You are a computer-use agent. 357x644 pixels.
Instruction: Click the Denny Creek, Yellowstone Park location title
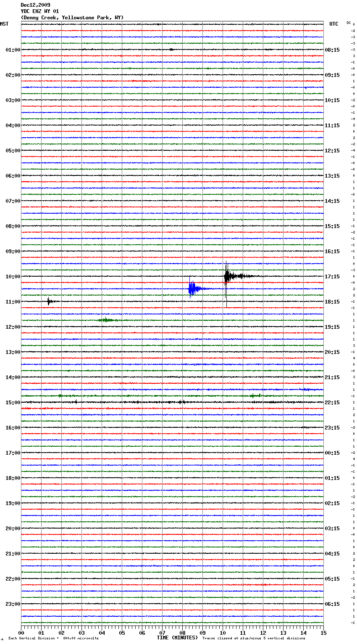pos(72,18)
